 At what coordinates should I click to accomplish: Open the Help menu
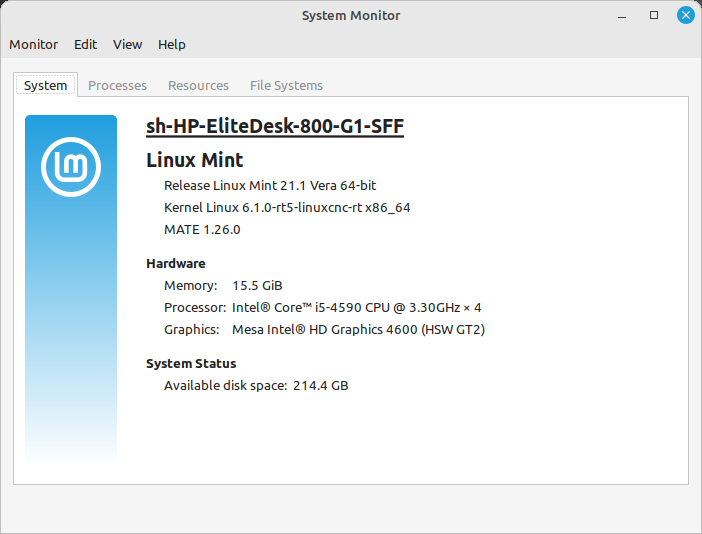tap(171, 44)
